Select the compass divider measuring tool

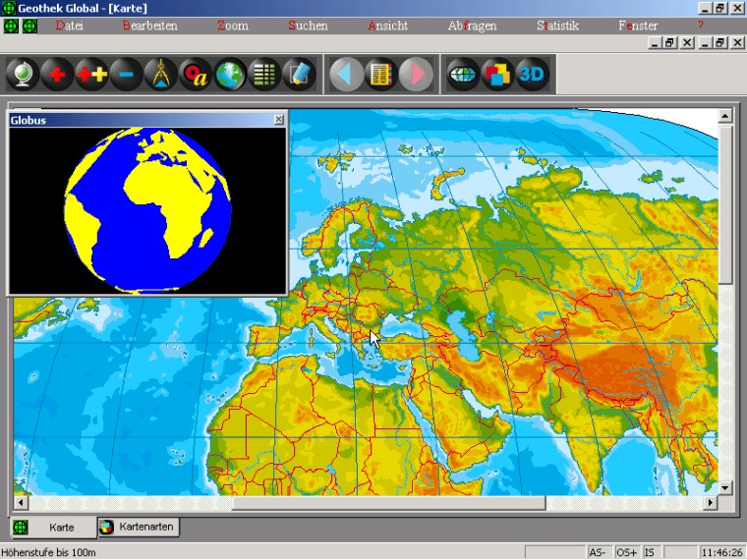point(160,75)
